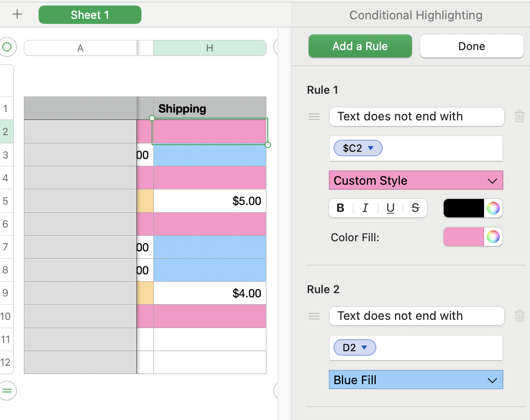This screenshot has width=530, height=420.
Task: Delete Rule 2 with trash icon
Action: coord(519,316)
